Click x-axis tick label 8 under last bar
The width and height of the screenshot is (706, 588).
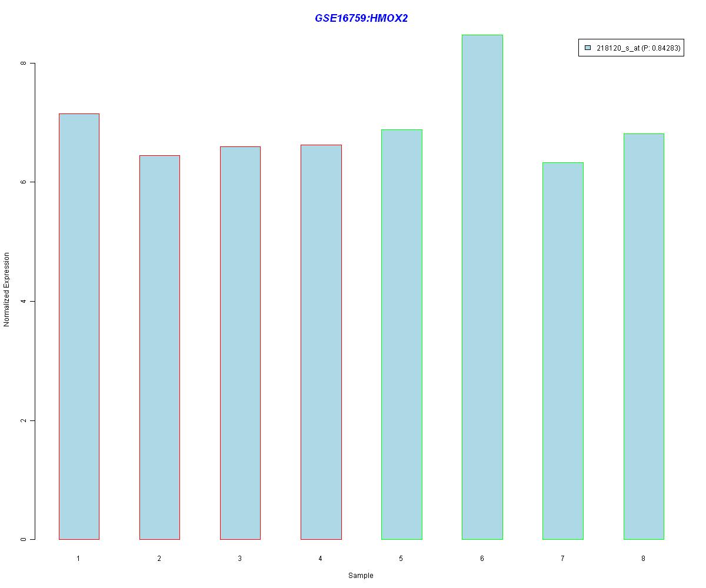pos(643,558)
